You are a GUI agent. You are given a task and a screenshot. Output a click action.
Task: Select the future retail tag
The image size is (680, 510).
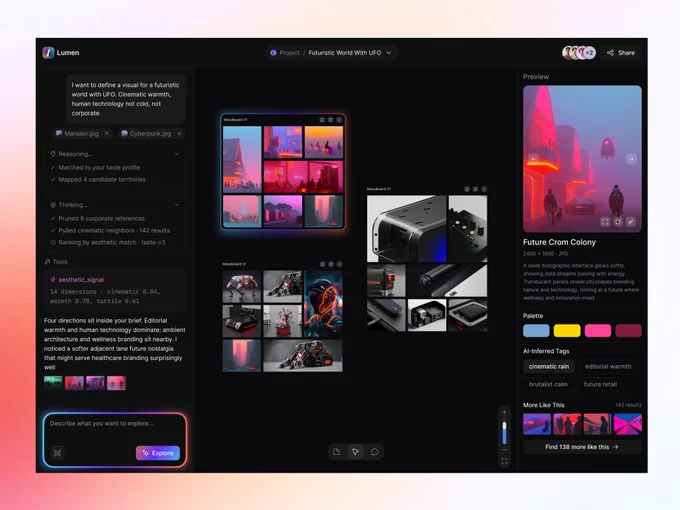coord(600,384)
